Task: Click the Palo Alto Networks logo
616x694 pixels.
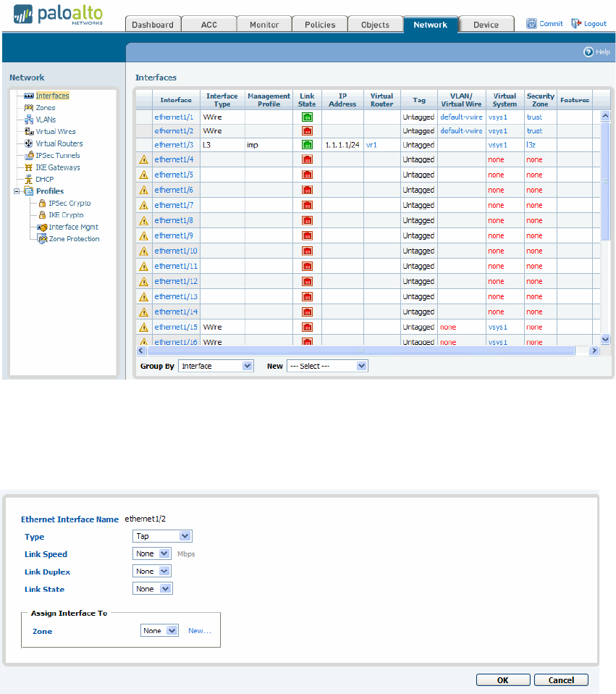Action: 58,15
